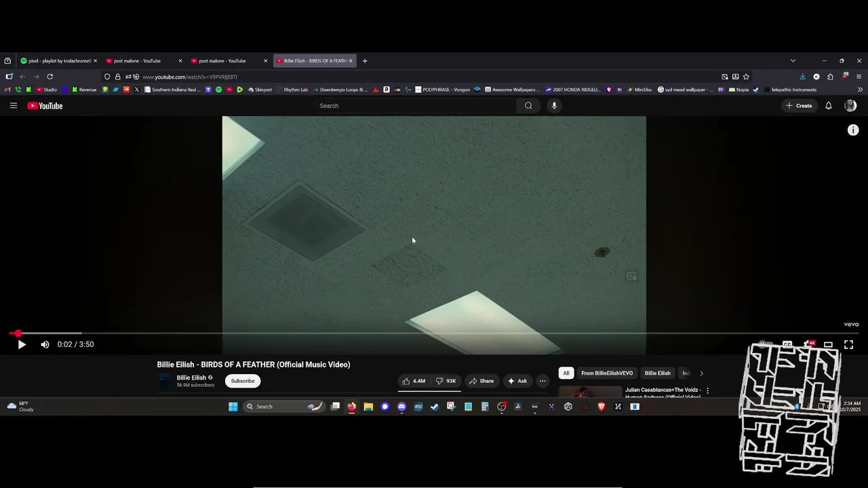Click Windows taskbar search box

point(283,407)
